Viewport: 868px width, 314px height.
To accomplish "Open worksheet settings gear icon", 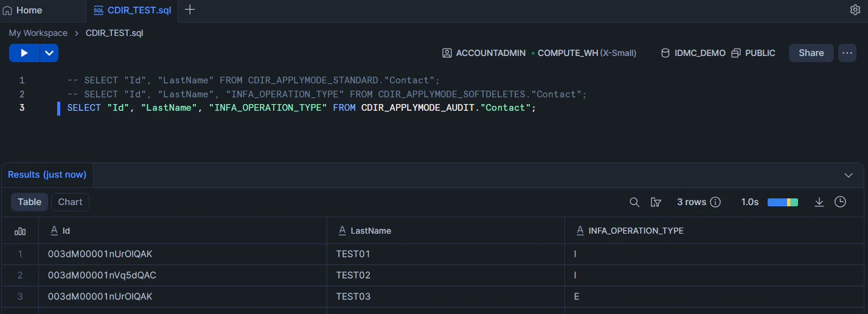I will (x=855, y=10).
